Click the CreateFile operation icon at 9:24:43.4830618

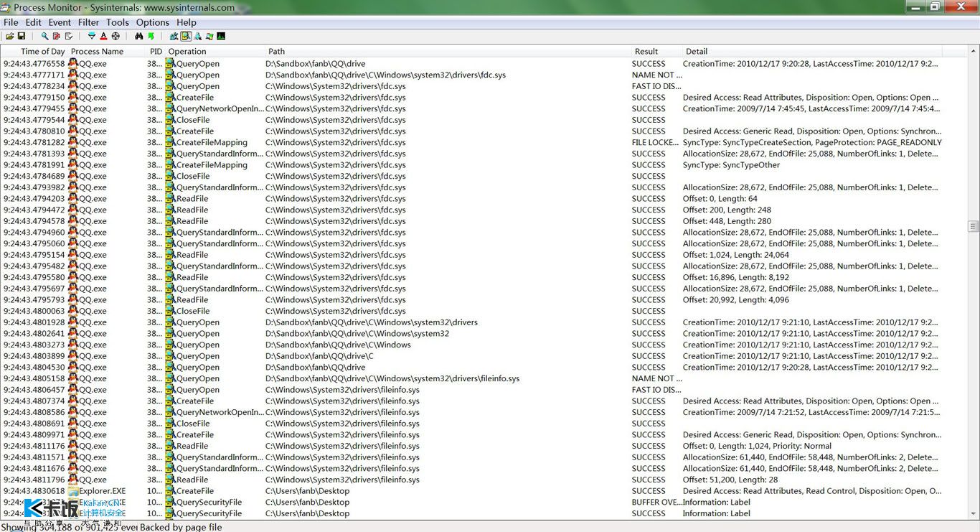(170, 491)
